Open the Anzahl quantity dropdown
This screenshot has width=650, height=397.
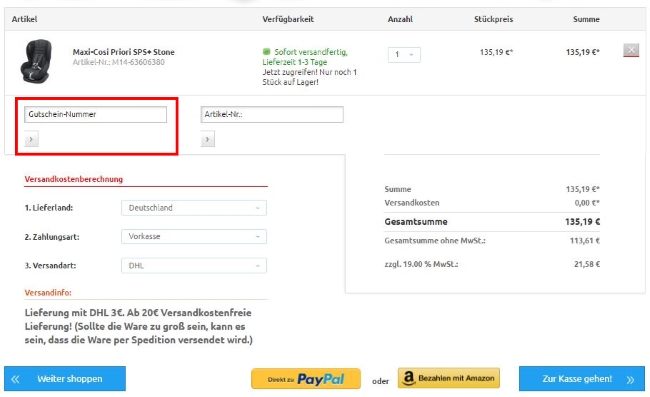(x=404, y=55)
